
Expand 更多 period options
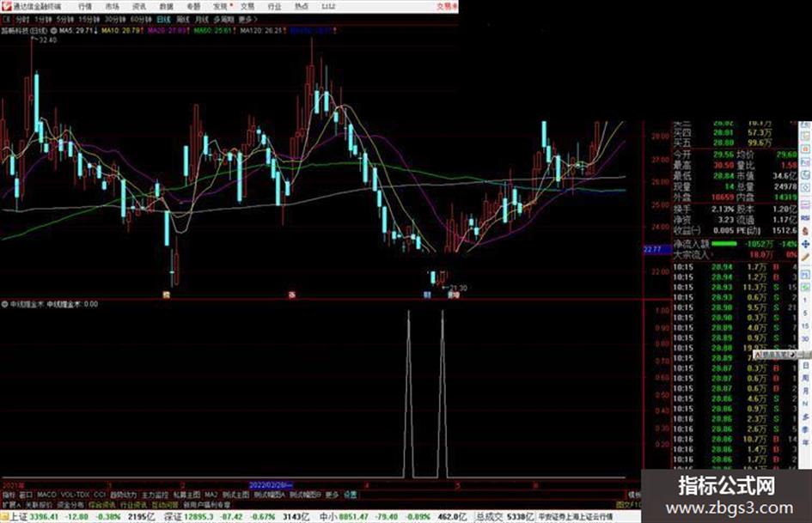tap(247, 19)
